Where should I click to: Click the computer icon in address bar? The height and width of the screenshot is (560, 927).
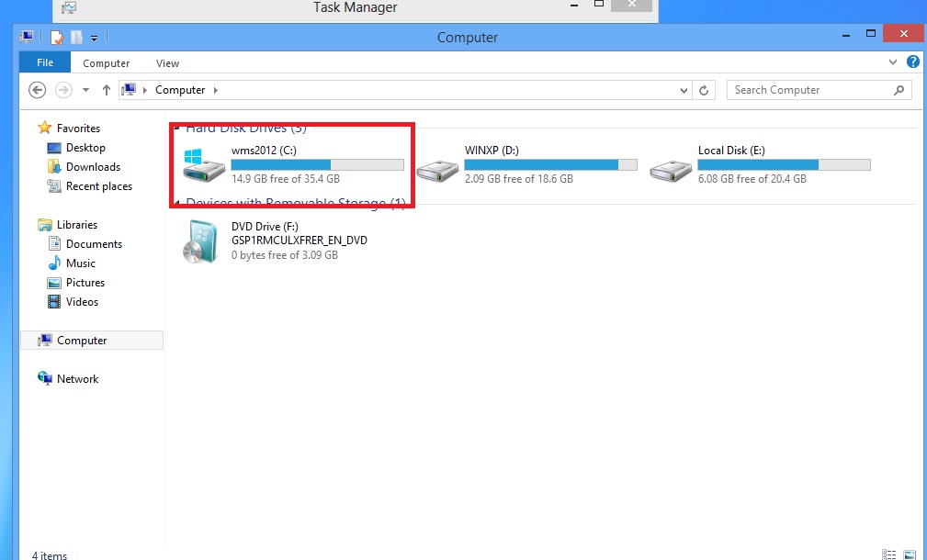[129, 90]
